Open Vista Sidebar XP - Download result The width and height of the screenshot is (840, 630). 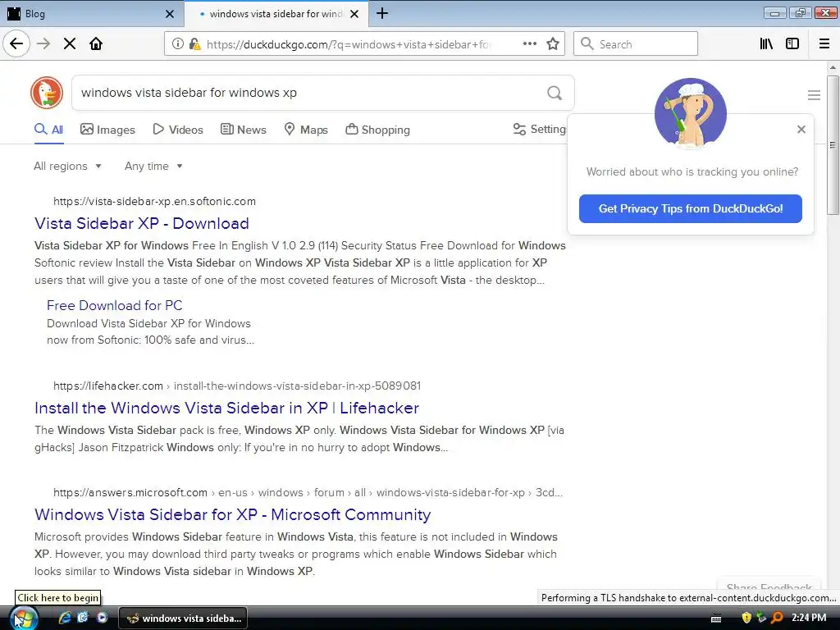[x=141, y=223]
